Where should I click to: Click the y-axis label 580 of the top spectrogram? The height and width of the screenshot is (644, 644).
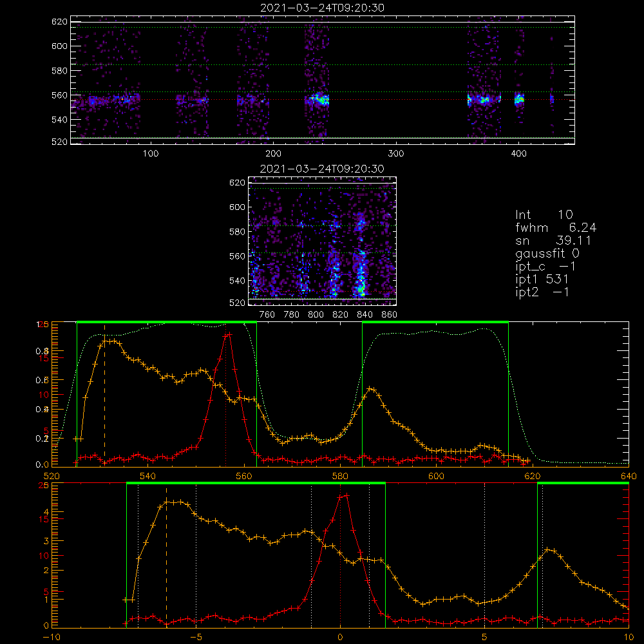[59, 71]
